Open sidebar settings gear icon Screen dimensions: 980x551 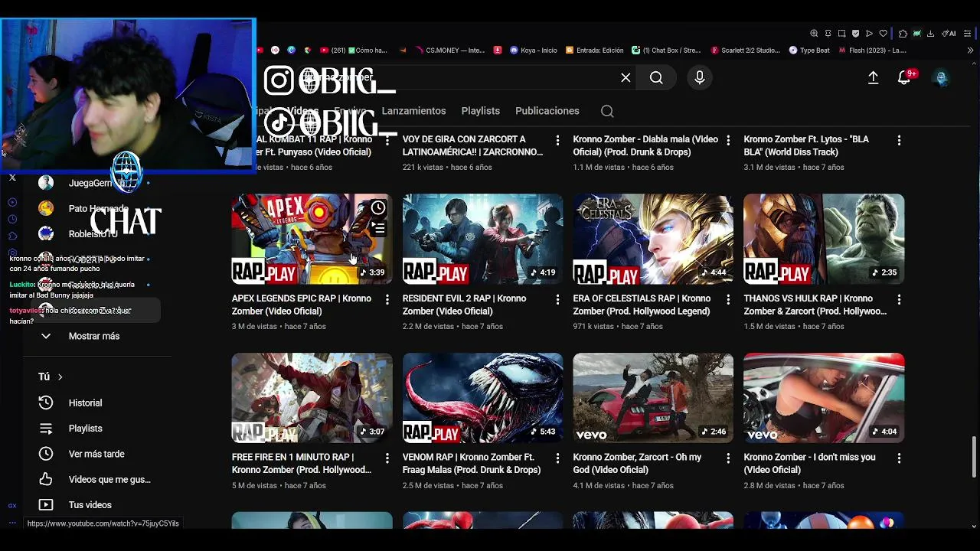click(12, 253)
